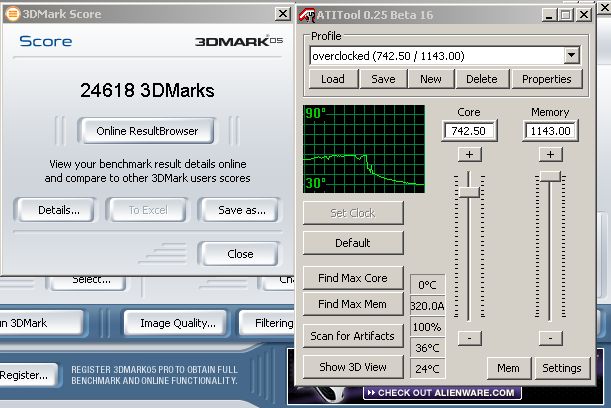Screen dimensions: 611x408
Task: Click the ATITool title bar icon
Action: point(307,15)
